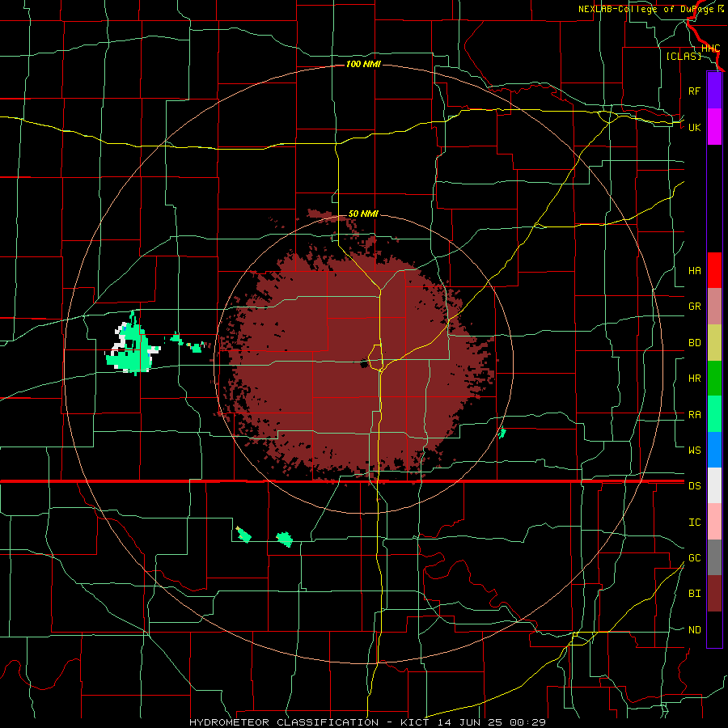This screenshot has height=728, width=728.
Task: Click the HA legend label
Action: coord(694,271)
